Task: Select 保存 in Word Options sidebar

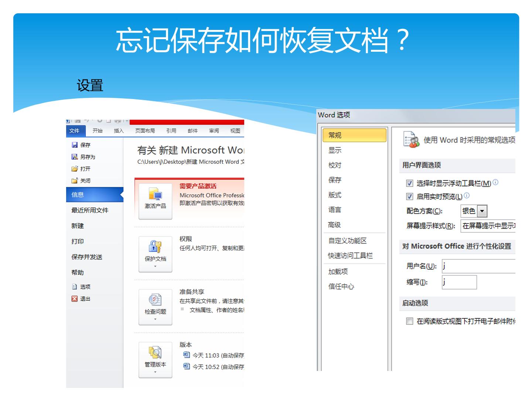Action: (335, 180)
